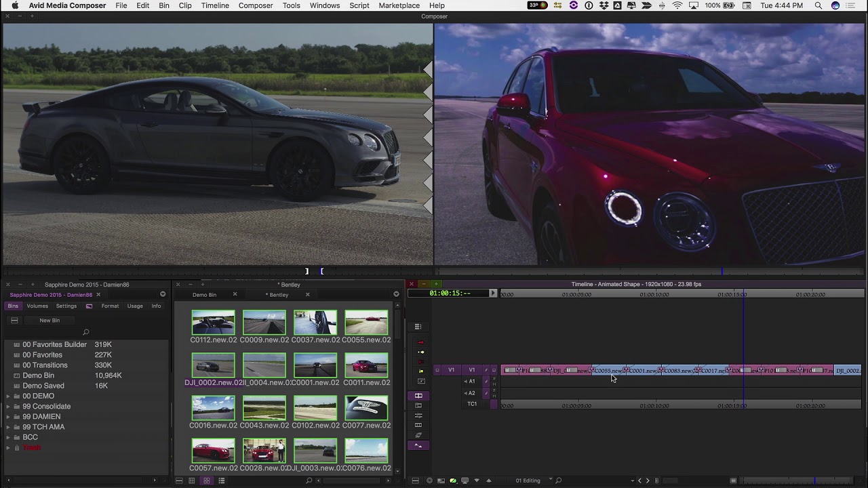Expand the 99 DAMIEN folder
The height and width of the screenshot is (488, 868).
coord(7,416)
